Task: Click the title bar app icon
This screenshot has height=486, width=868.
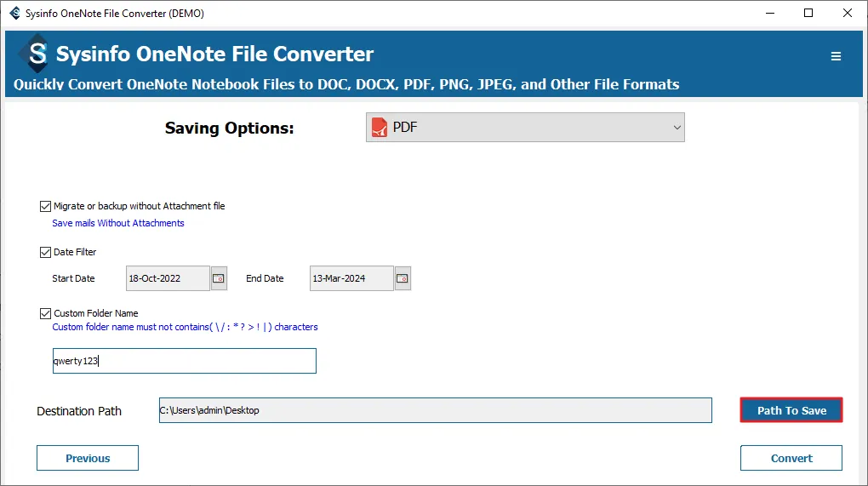Action: click(15, 13)
